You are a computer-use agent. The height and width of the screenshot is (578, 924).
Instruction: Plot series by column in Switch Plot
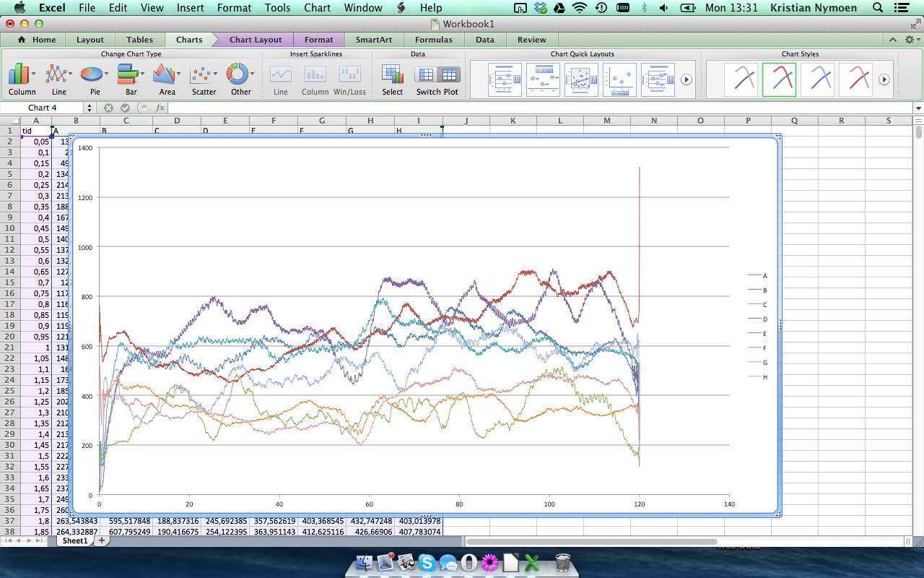point(449,74)
